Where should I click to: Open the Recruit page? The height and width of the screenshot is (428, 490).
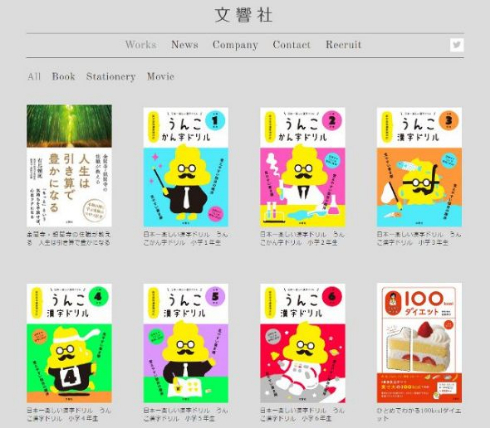tap(343, 45)
